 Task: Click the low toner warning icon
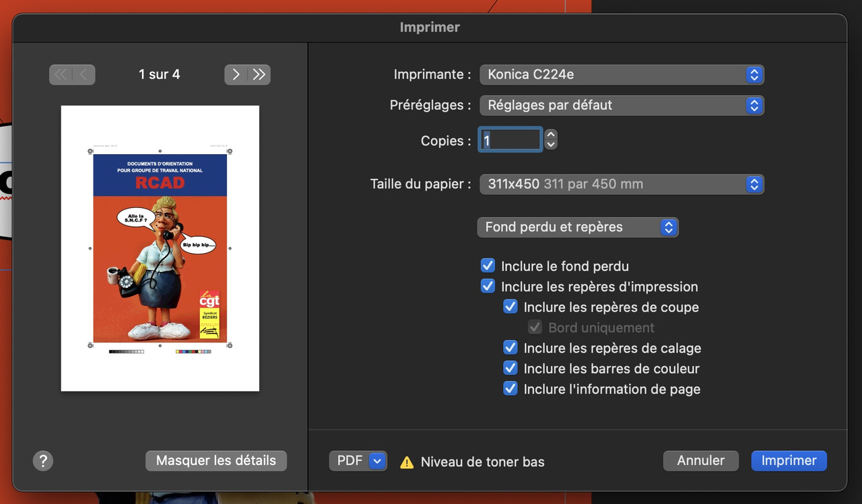pos(405,462)
